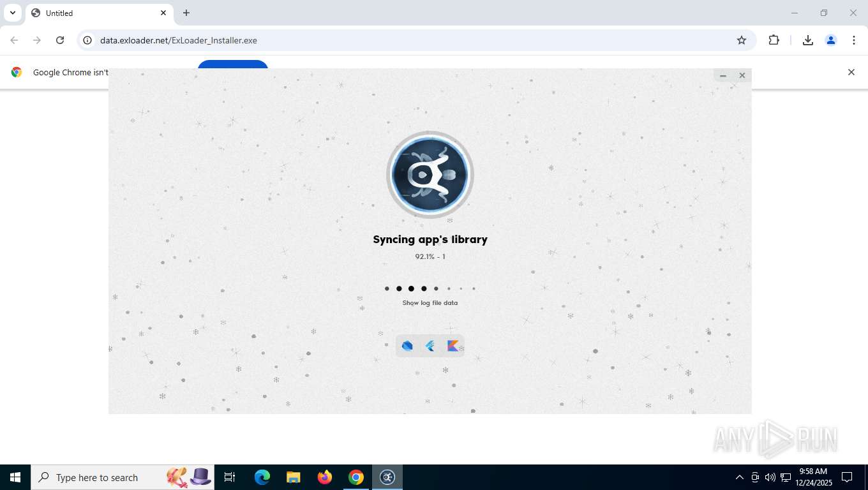Open Chrome profile avatar

click(x=831, y=40)
